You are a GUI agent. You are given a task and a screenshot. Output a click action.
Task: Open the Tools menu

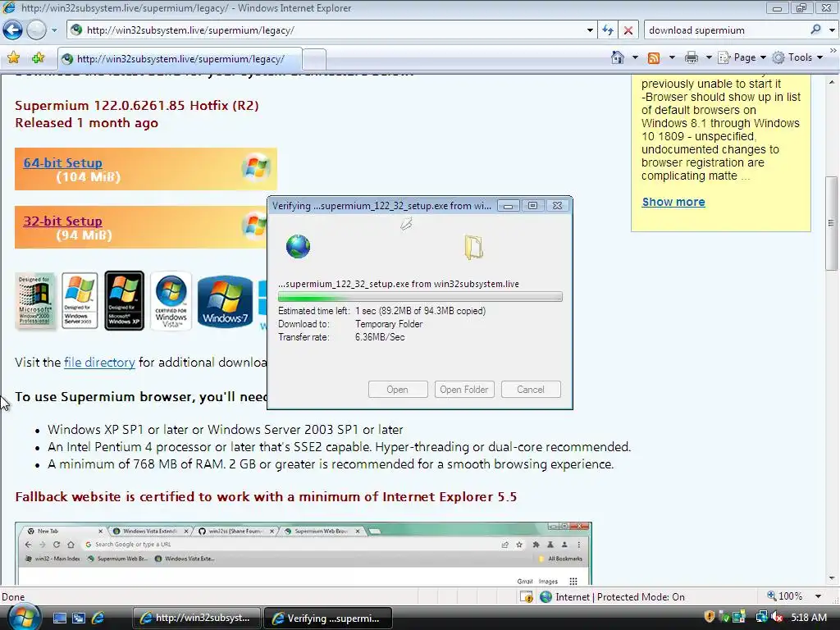pos(797,57)
